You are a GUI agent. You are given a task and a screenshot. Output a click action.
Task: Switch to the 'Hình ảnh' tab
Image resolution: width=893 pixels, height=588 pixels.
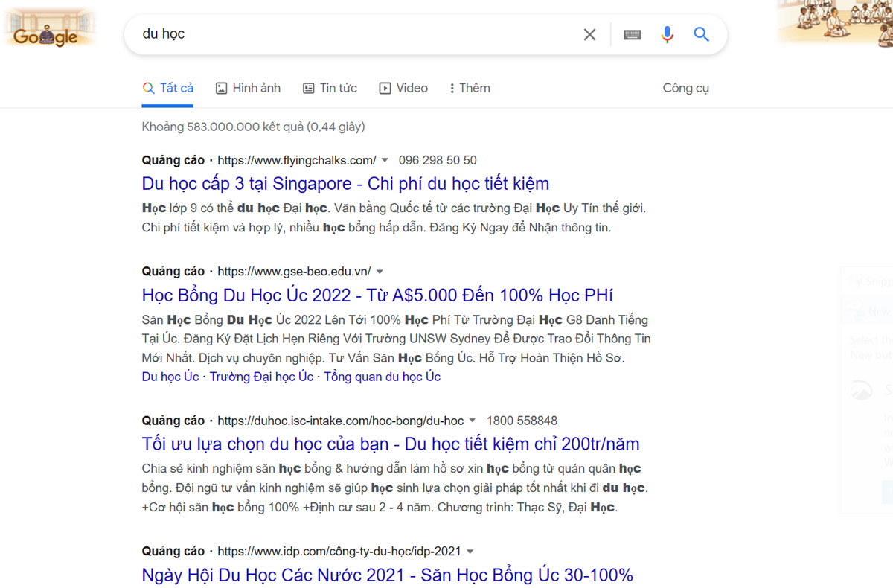click(248, 88)
